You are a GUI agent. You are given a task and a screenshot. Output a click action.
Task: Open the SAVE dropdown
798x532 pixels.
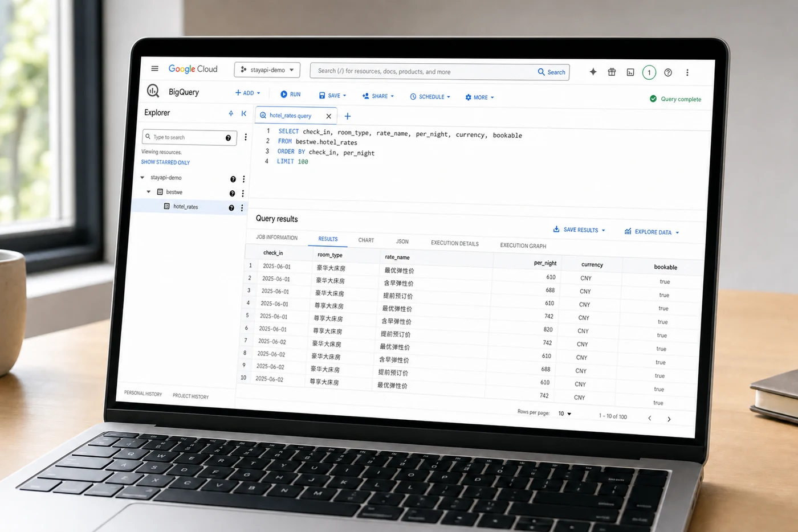(x=333, y=96)
